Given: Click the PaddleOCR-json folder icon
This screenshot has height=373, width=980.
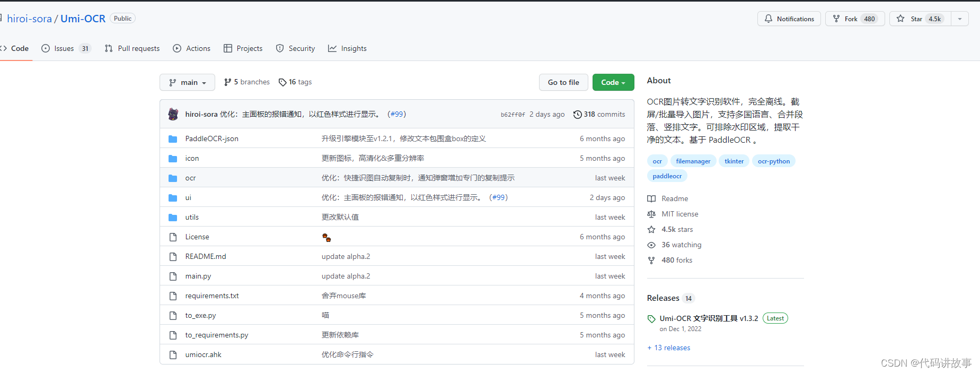Looking at the screenshot, I should [x=173, y=139].
